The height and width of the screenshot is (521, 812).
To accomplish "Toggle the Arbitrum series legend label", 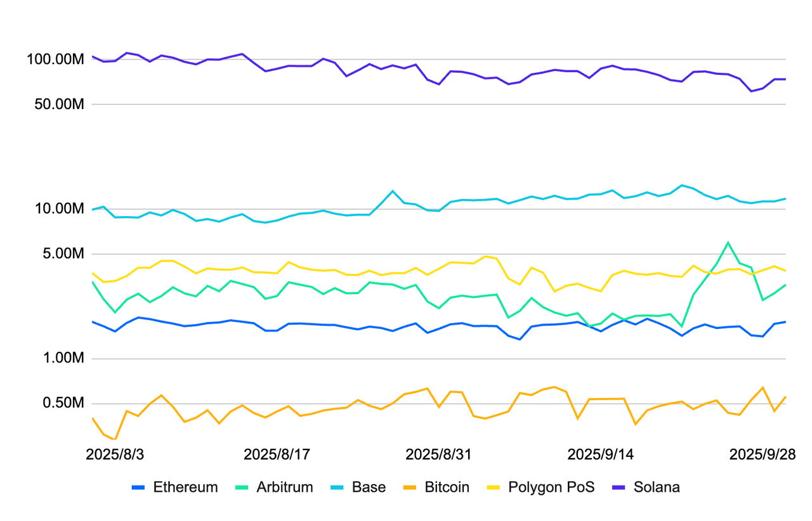I will (x=285, y=487).
